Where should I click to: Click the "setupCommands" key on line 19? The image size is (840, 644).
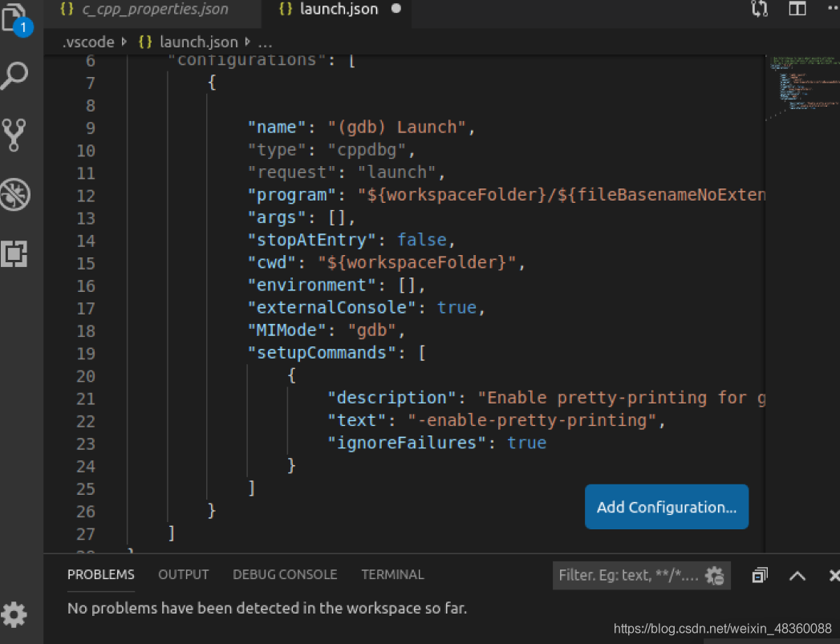pyautogui.click(x=322, y=352)
